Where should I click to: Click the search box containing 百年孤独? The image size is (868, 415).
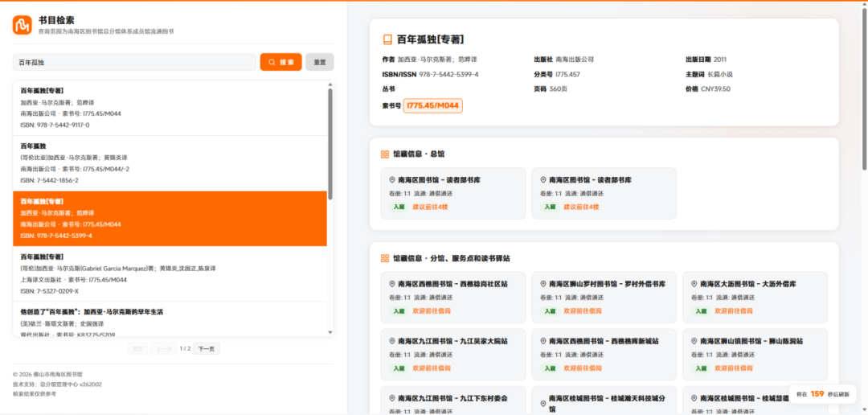pyautogui.click(x=134, y=62)
